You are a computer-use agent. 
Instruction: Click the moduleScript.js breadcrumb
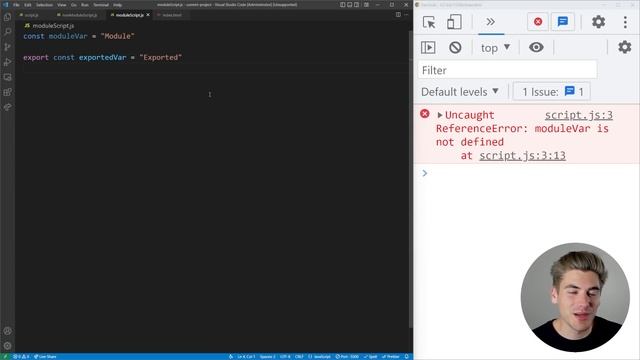[49, 26]
